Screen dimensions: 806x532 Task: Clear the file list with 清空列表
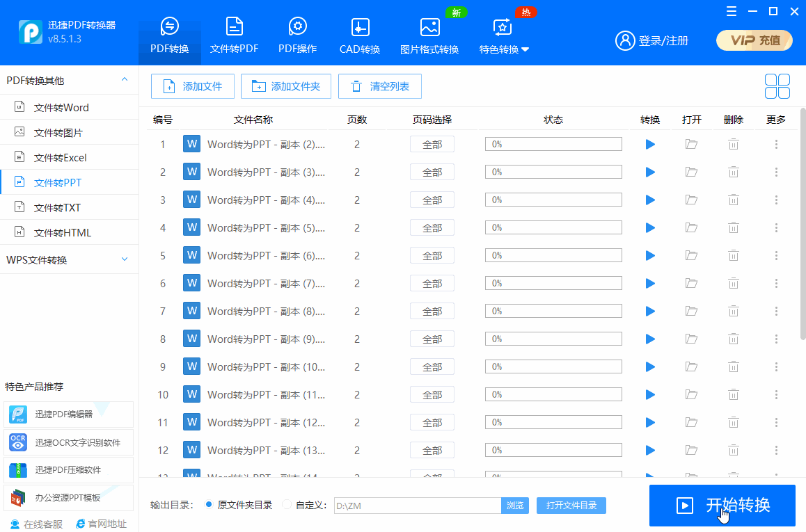(380, 86)
